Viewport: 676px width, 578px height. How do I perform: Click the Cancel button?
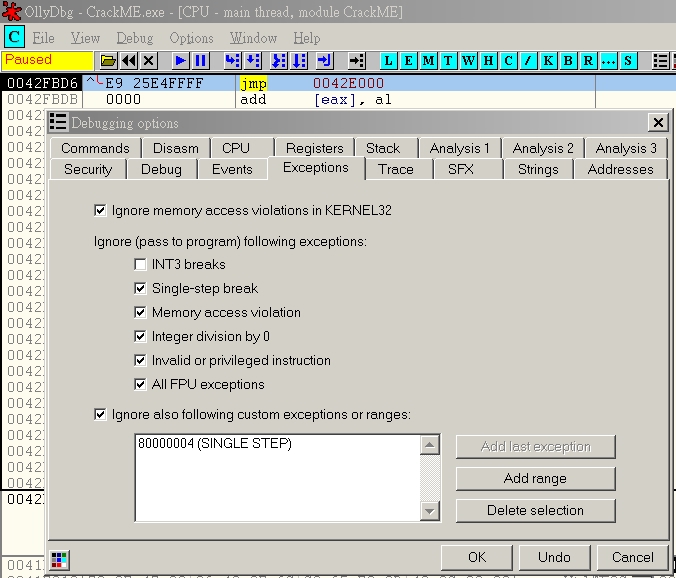632,557
